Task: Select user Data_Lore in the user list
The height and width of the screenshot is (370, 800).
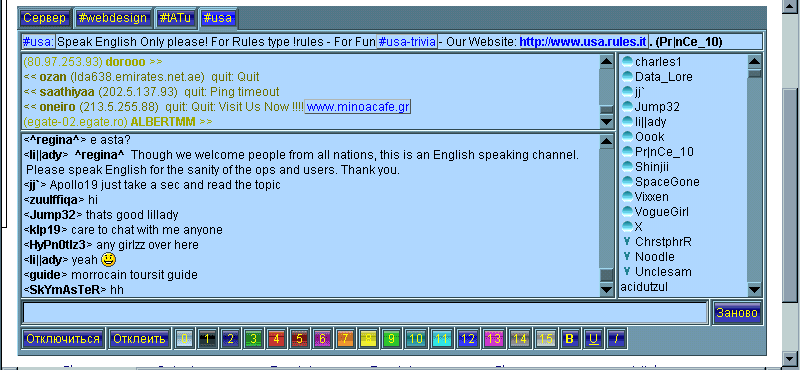Action: tap(664, 77)
